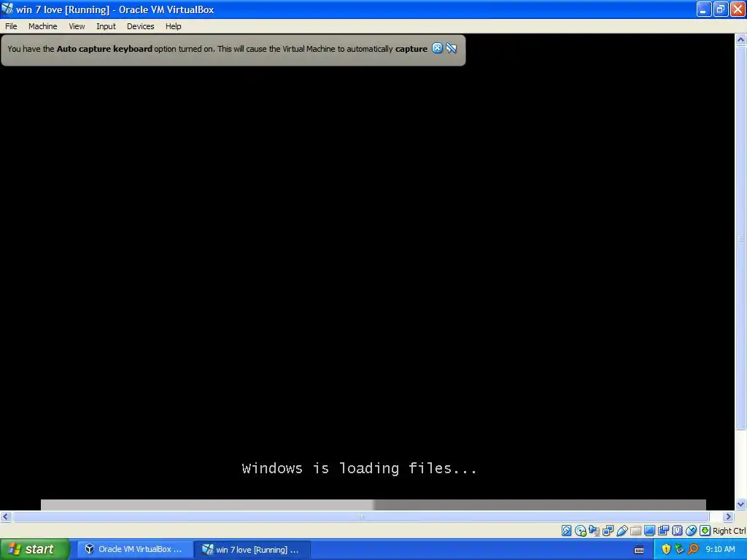Open the Help menu

[x=173, y=26]
